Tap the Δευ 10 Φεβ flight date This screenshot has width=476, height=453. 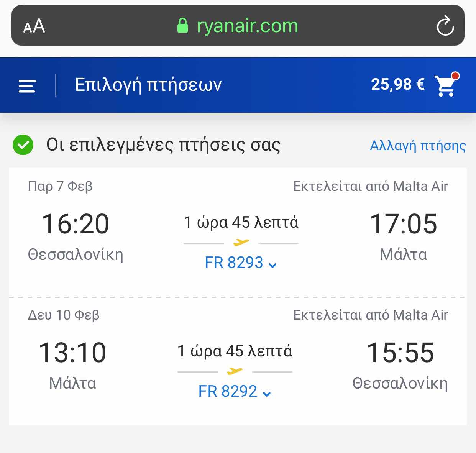pyautogui.click(x=64, y=315)
